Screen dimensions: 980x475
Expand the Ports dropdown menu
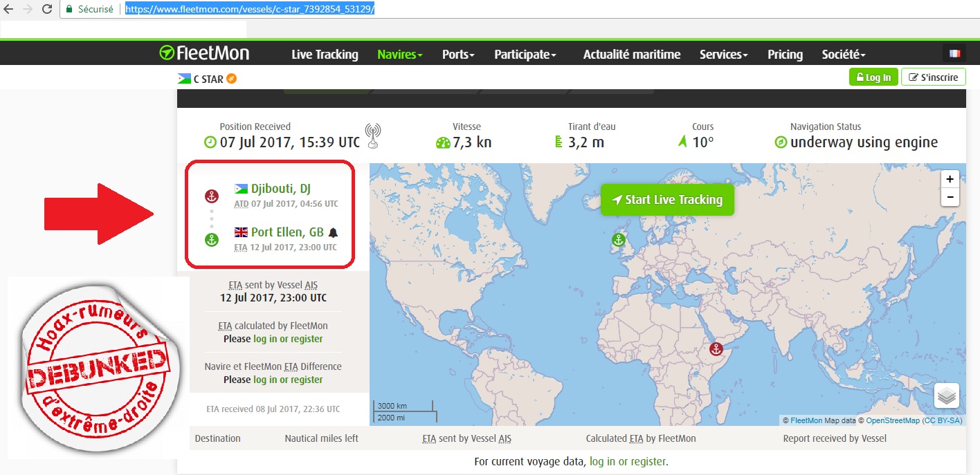pos(457,55)
